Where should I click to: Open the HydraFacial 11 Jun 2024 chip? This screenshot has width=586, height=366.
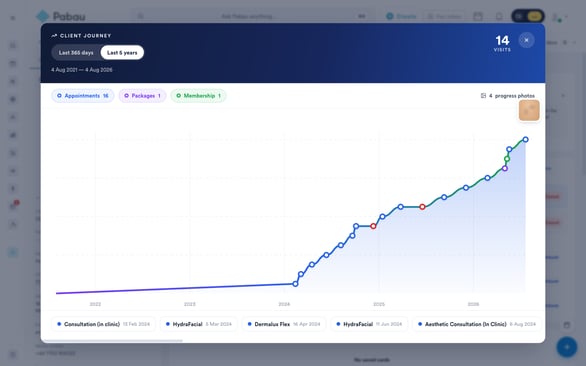pyautogui.click(x=369, y=324)
